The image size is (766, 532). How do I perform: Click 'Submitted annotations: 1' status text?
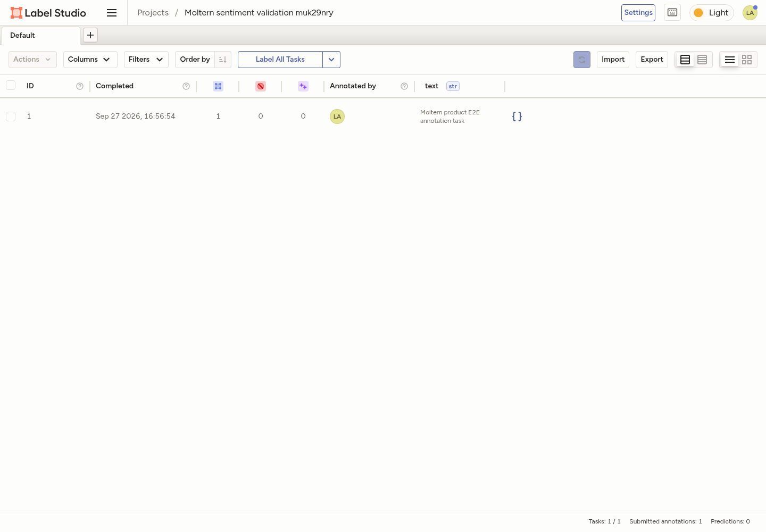[665, 521]
